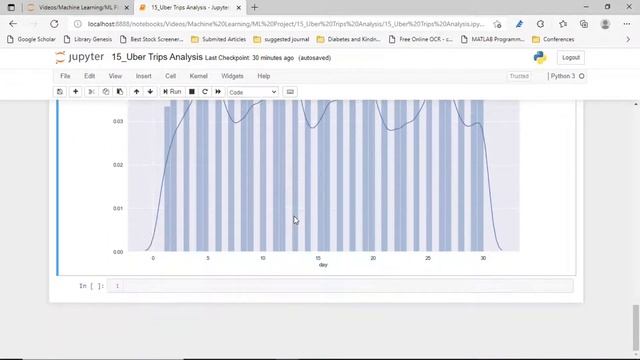Open Submited Articles bookmark folder
This screenshot has height=360, width=640.
pos(219,40)
